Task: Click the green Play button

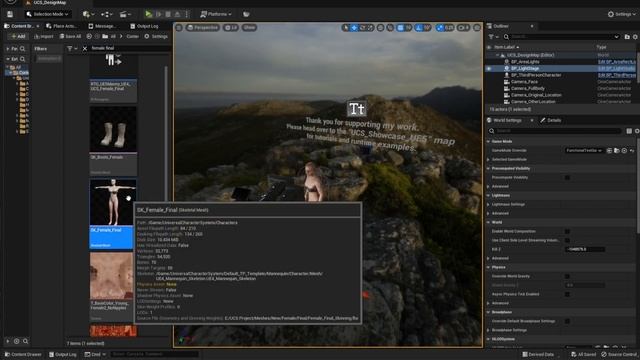Action: [x=149, y=14]
